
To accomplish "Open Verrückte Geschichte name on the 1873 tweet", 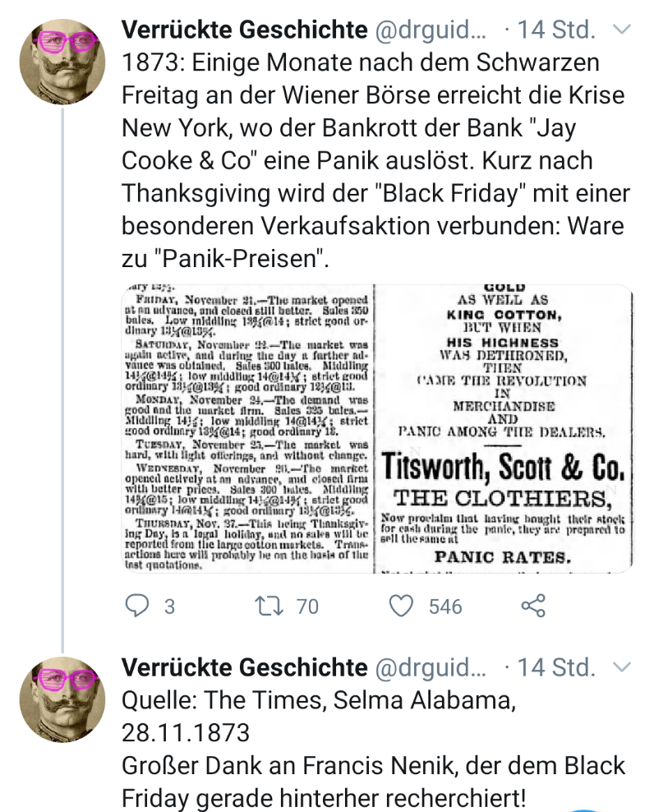I will [x=244, y=30].
